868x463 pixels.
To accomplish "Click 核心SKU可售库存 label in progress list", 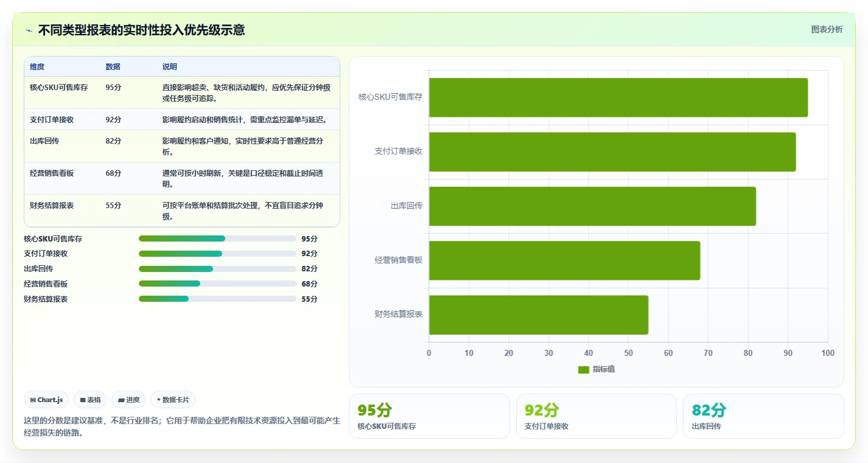I will point(53,239).
